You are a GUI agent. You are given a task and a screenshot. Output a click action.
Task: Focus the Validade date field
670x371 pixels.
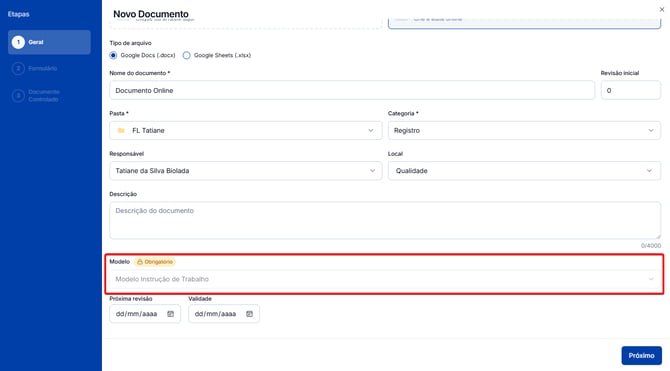[x=223, y=314]
